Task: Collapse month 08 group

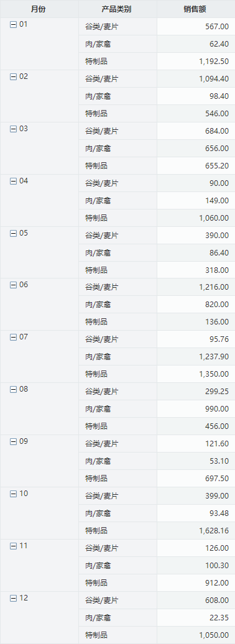Action: 13,389
